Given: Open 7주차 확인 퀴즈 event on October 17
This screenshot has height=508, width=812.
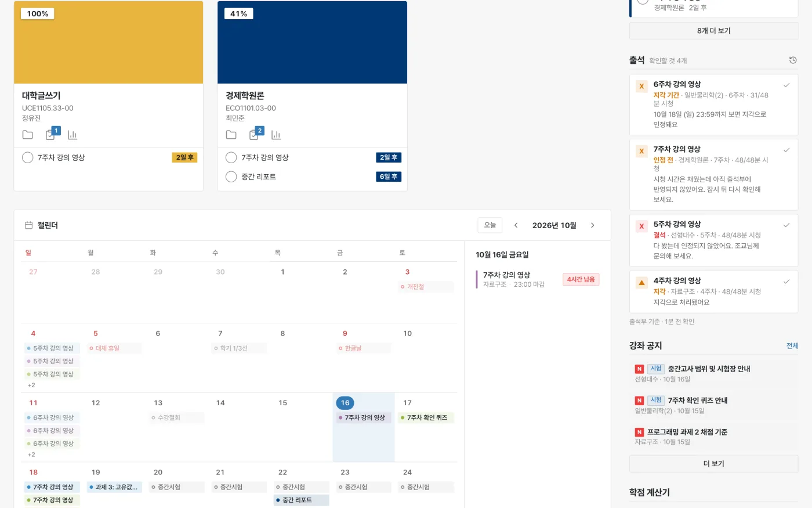Looking at the screenshot, I should pos(426,417).
